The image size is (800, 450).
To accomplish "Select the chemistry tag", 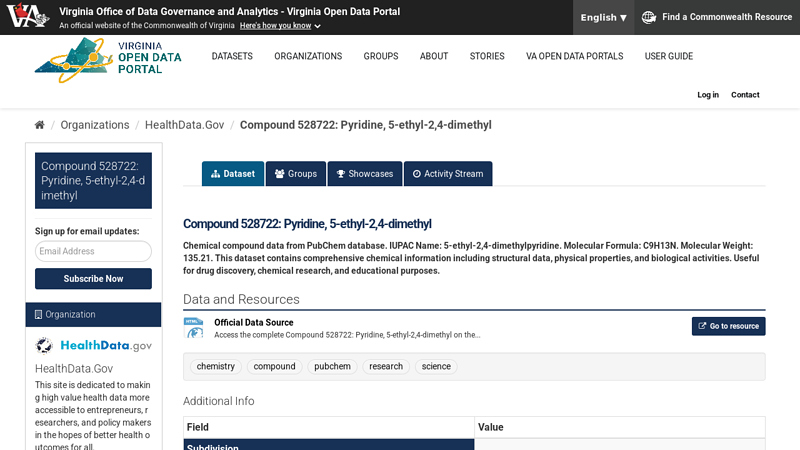I will (216, 366).
